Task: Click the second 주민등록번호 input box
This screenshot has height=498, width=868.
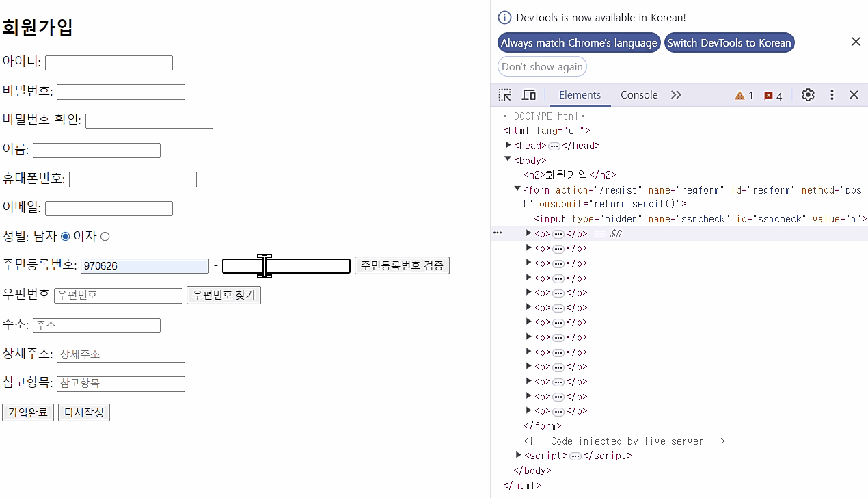Action: pos(286,266)
